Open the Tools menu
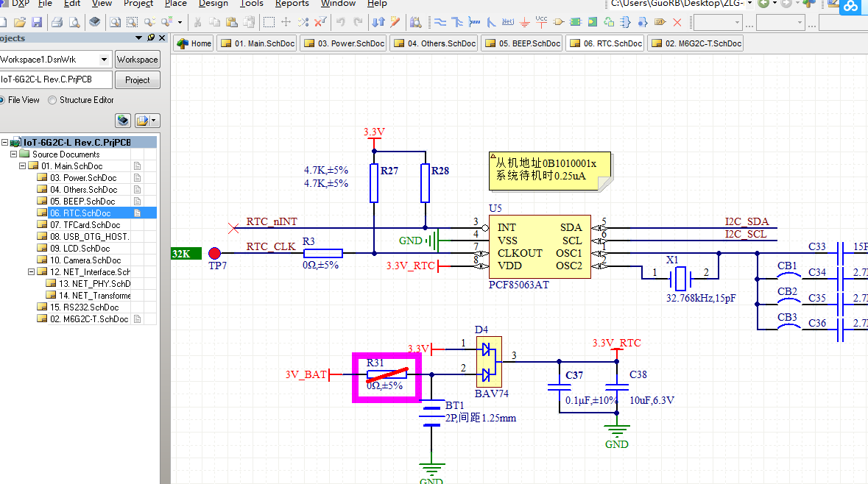868x484 pixels. click(x=251, y=4)
